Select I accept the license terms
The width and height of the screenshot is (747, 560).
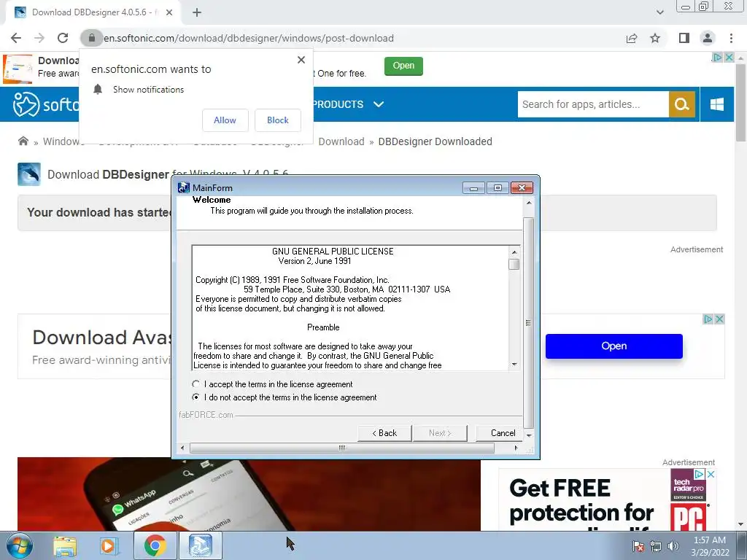(196, 384)
